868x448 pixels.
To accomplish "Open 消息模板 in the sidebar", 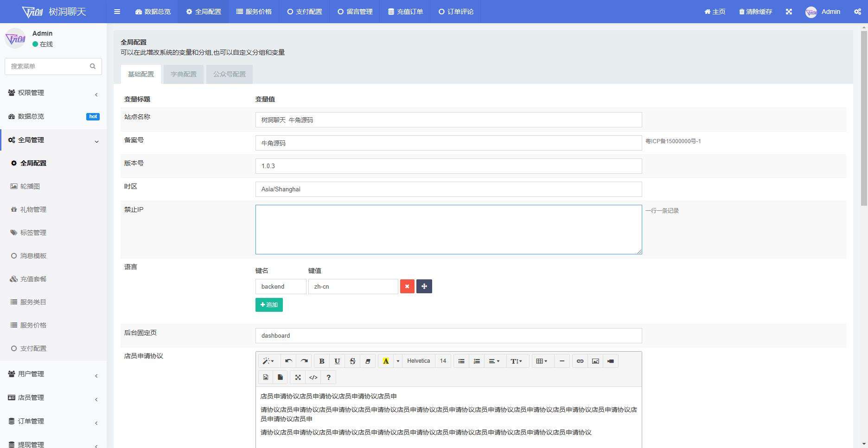I will click(53, 256).
